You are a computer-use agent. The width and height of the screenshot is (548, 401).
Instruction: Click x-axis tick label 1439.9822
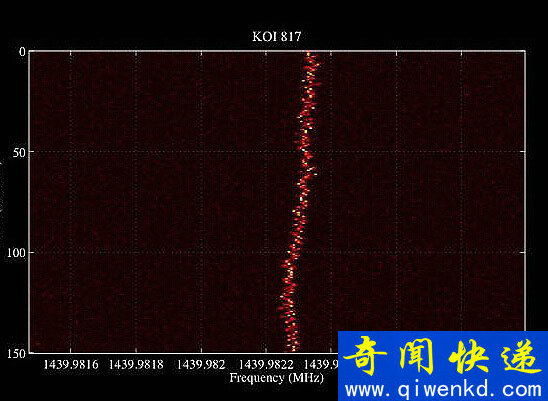point(266,365)
